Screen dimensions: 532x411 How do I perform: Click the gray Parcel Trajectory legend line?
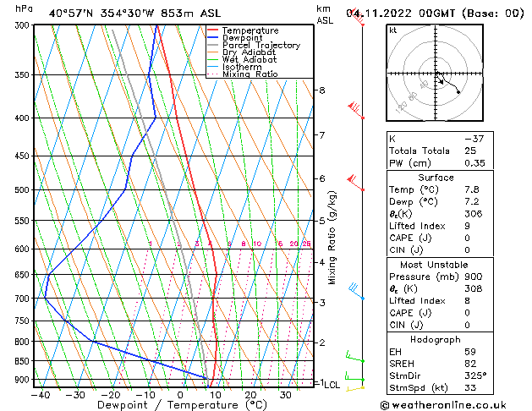pyautogui.click(x=212, y=45)
